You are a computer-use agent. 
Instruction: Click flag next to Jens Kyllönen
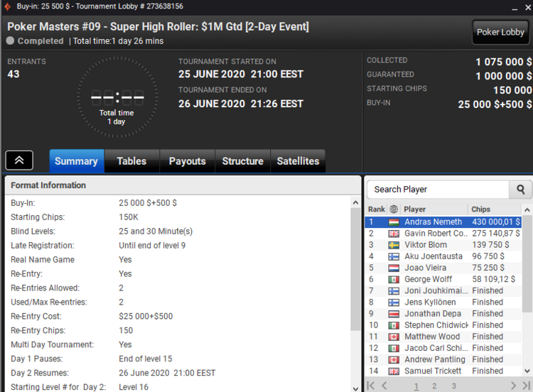[x=394, y=303]
